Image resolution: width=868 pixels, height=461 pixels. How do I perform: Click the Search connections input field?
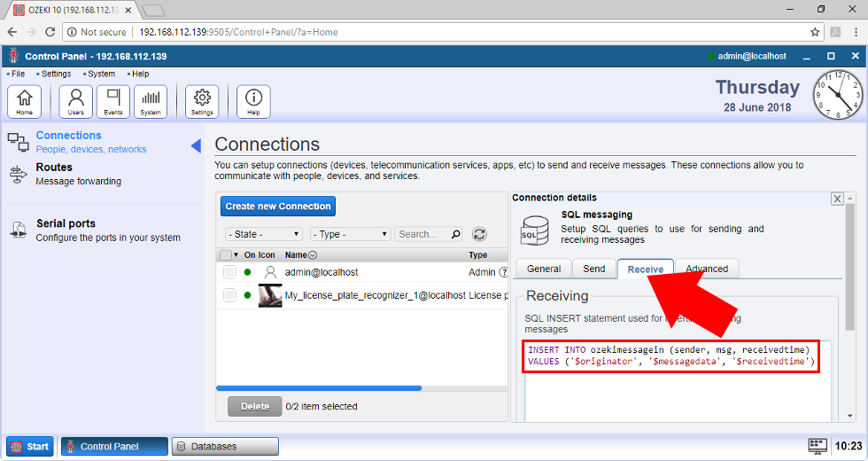[422, 234]
